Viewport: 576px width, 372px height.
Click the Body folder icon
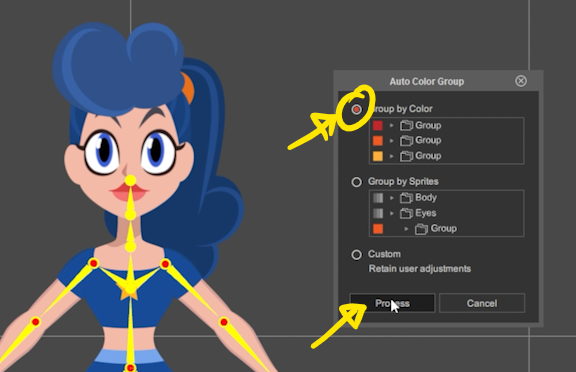coord(406,198)
